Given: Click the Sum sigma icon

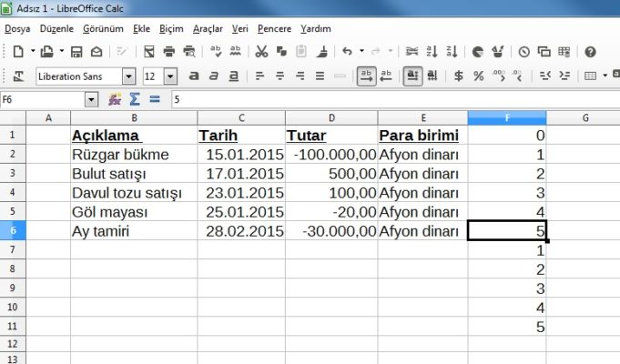Looking at the screenshot, I should (135, 98).
